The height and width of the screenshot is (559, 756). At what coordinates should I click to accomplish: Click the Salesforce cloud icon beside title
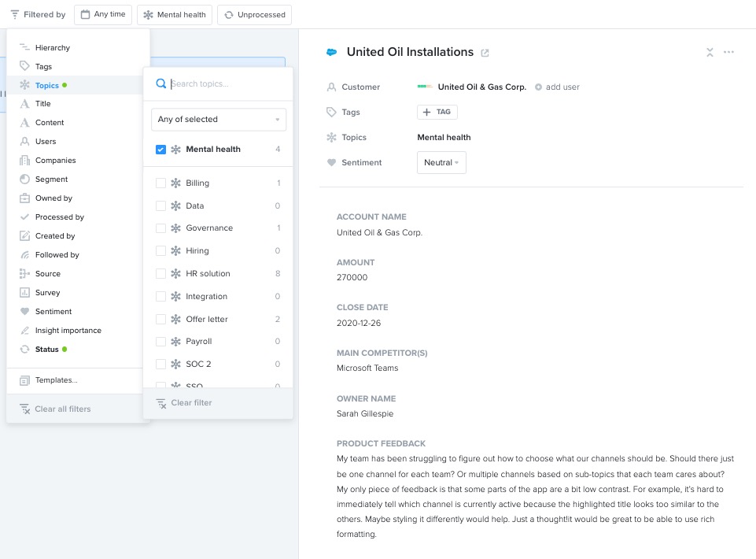point(332,52)
